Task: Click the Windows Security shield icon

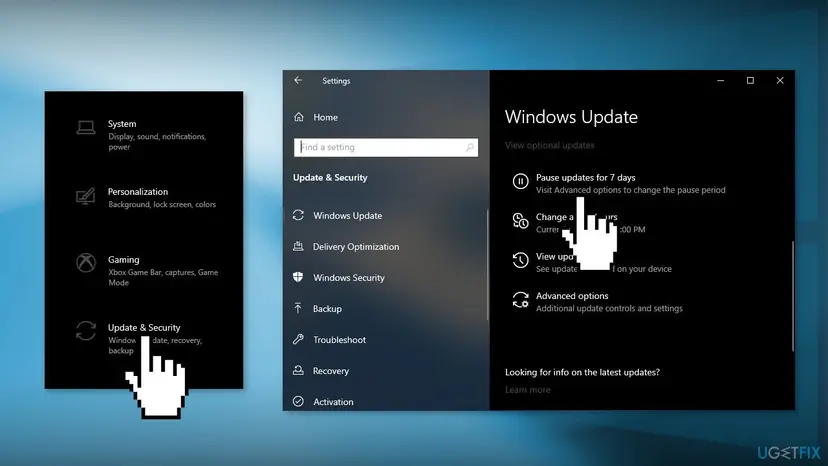Action: [298, 277]
